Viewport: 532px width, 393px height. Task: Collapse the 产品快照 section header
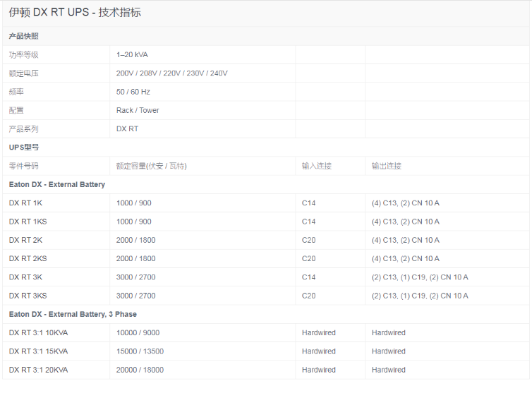tap(24, 36)
